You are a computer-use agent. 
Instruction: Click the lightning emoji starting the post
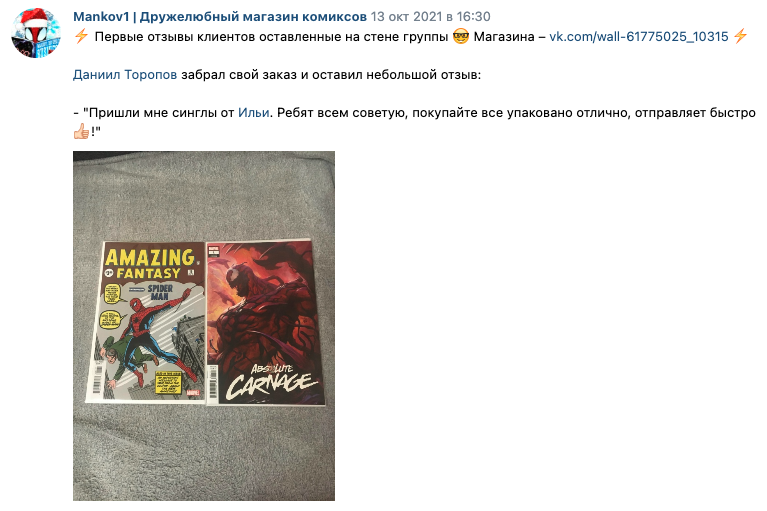click(81, 36)
